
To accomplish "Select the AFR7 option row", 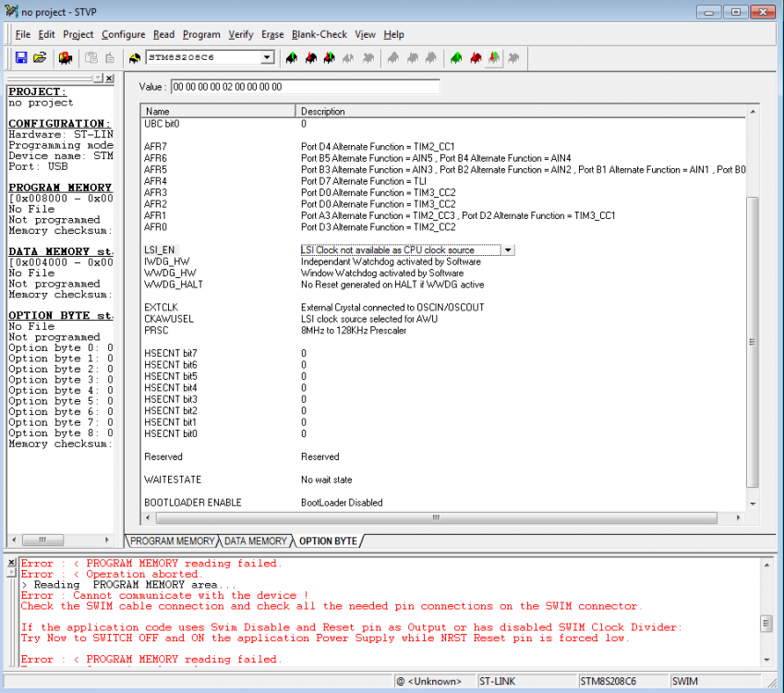I will tap(156, 147).
